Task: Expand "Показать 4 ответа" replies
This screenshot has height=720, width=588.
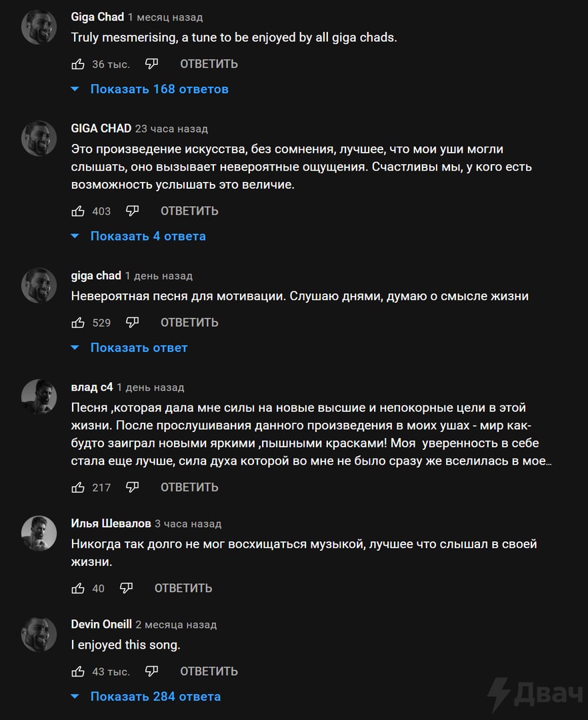Action: [x=147, y=236]
